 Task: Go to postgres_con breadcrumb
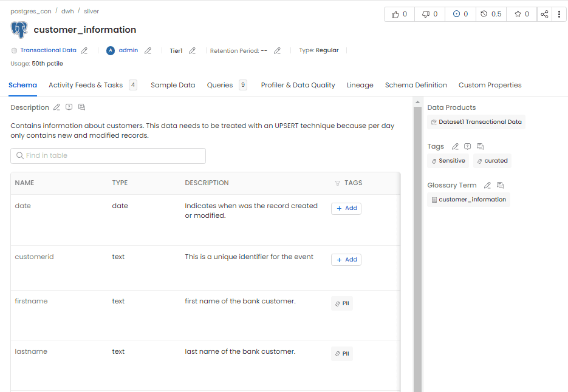(x=31, y=11)
